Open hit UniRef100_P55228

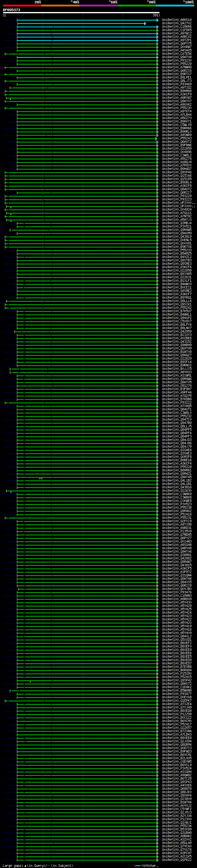pyautogui.click(x=176, y=467)
